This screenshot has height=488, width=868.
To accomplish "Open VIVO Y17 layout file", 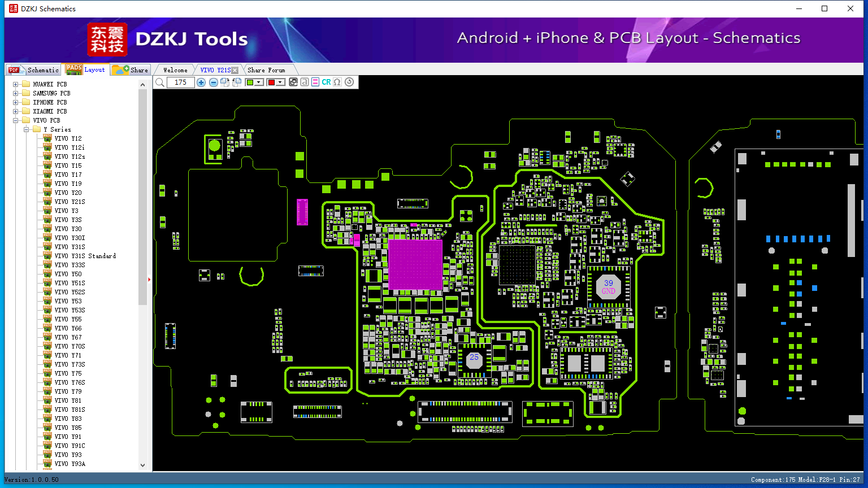I will (x=68, y=175).
